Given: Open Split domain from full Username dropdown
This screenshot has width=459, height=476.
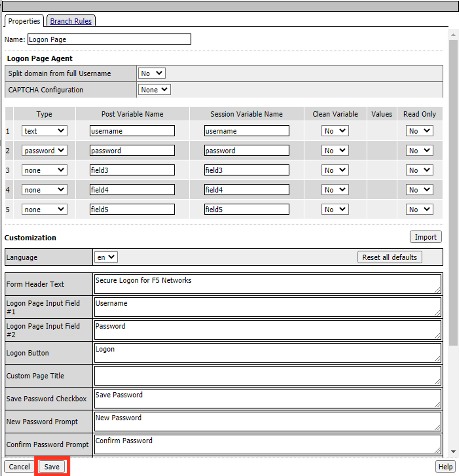Looking at the screenshot, I should (152, 73).
